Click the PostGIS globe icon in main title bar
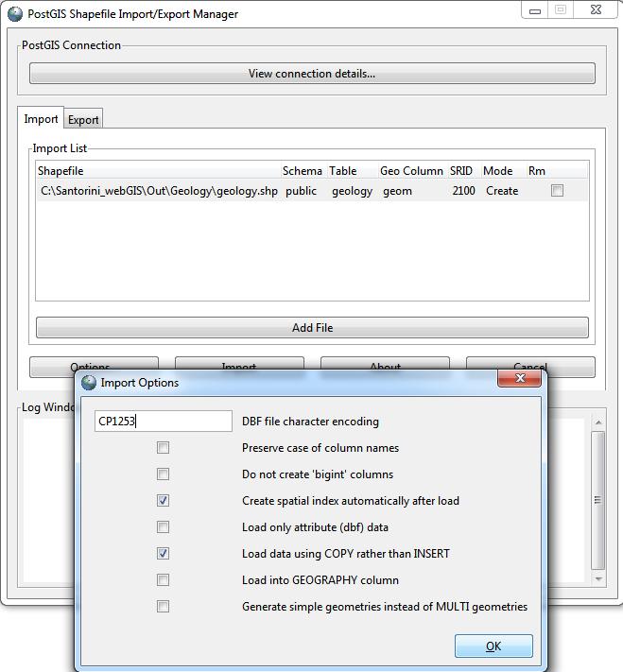Screen dimensions: 623x672 coord(15,14)
